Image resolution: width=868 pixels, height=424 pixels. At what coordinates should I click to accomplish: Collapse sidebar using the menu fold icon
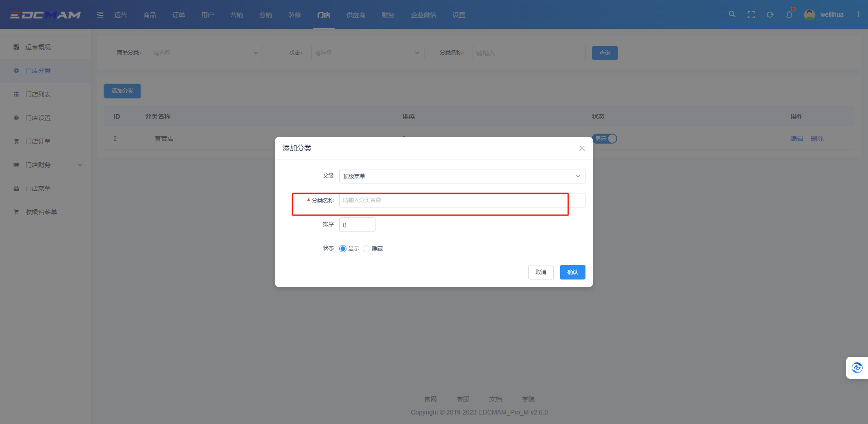click(100, 14)
